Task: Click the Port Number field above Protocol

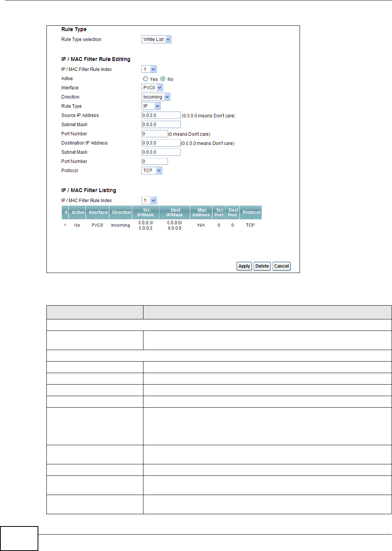Action: pos(155,161)
